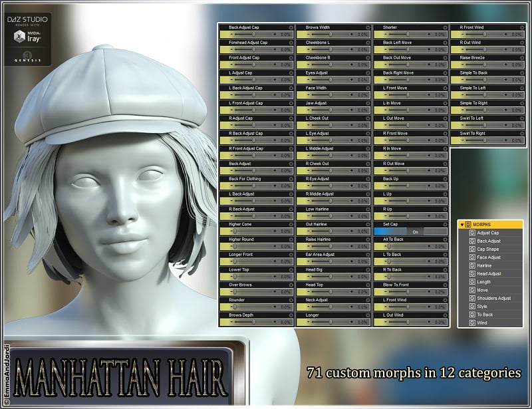Click the All To Back slider handle
The height and width of the screenshot is (409, 532).
tap(389, 247)
